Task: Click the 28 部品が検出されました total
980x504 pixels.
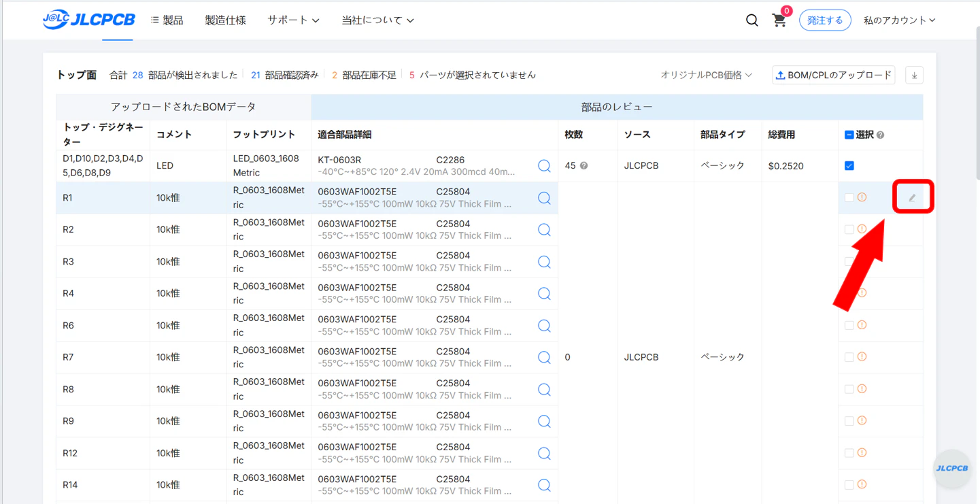Action: (185, 75)
